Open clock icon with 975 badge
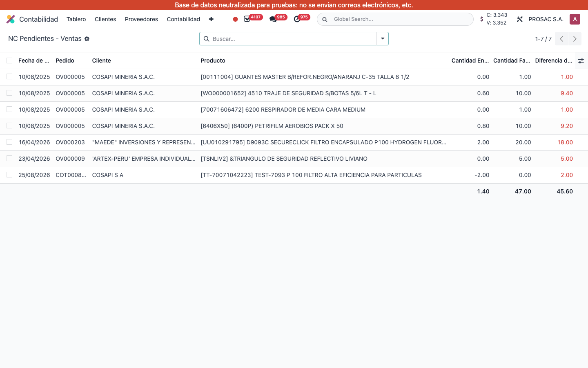 [297, 19]
